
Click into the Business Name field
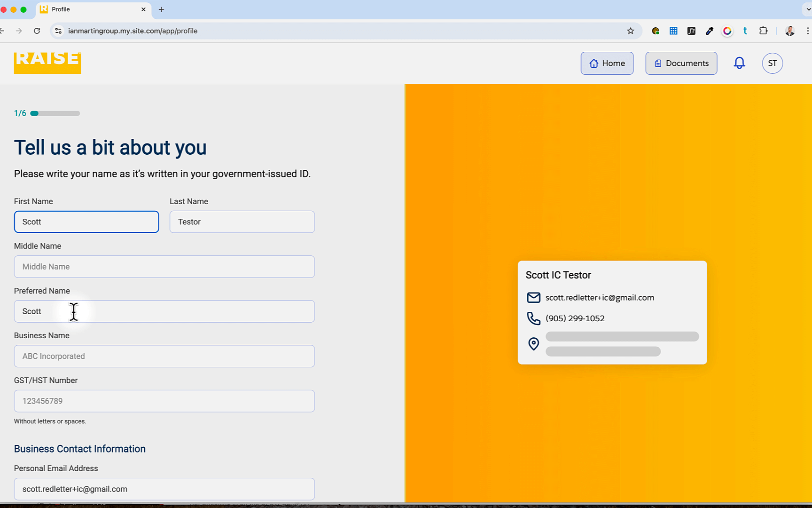pyautogui.click(x=164, y=356)
